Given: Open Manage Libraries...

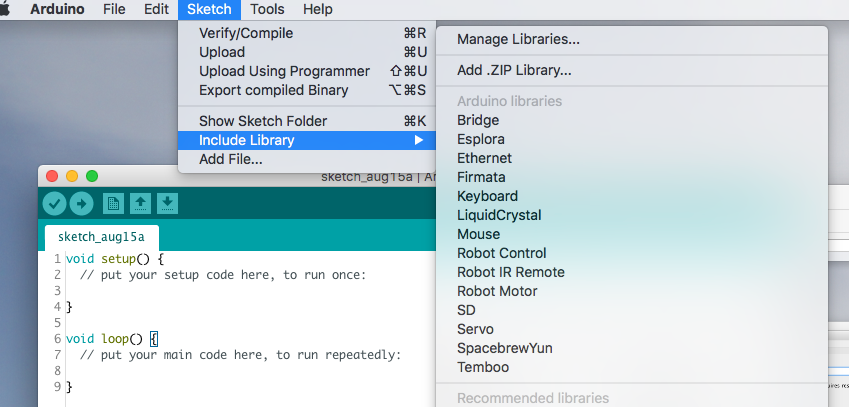Looking at the screenshot, I should click(x=632, y=40).
